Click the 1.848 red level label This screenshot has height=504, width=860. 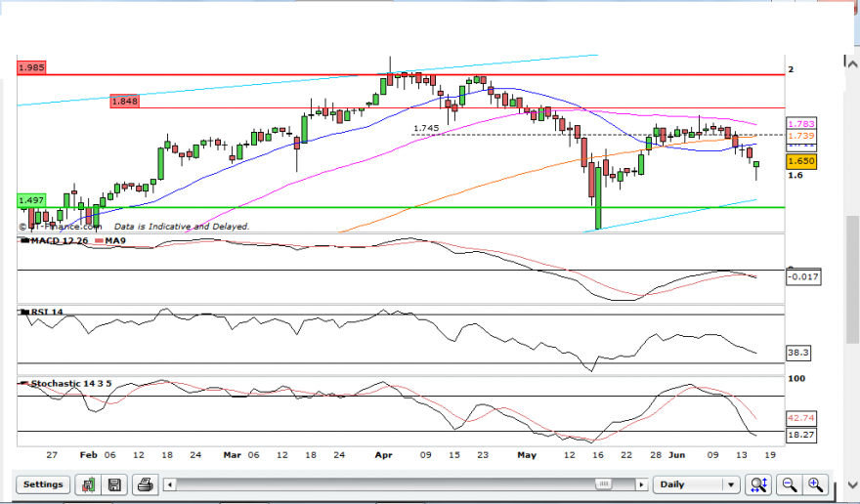124,101
